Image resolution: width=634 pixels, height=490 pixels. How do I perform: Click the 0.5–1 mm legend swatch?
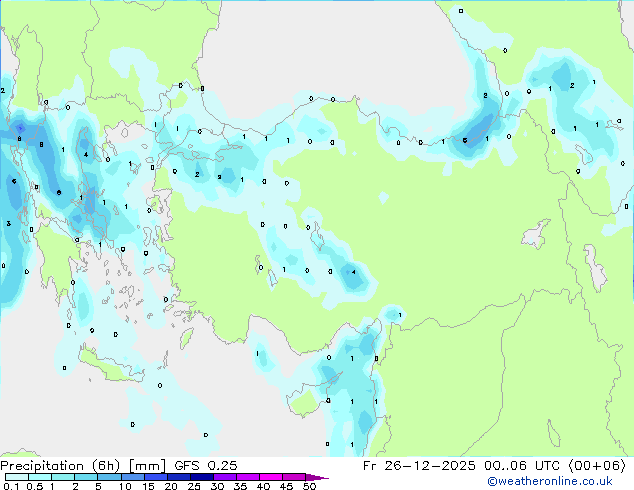[x=40, y=477]
